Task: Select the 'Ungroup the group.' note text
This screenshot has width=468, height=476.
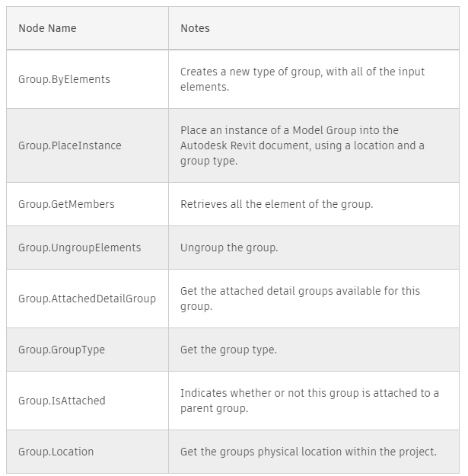Action: click(228, 248)
